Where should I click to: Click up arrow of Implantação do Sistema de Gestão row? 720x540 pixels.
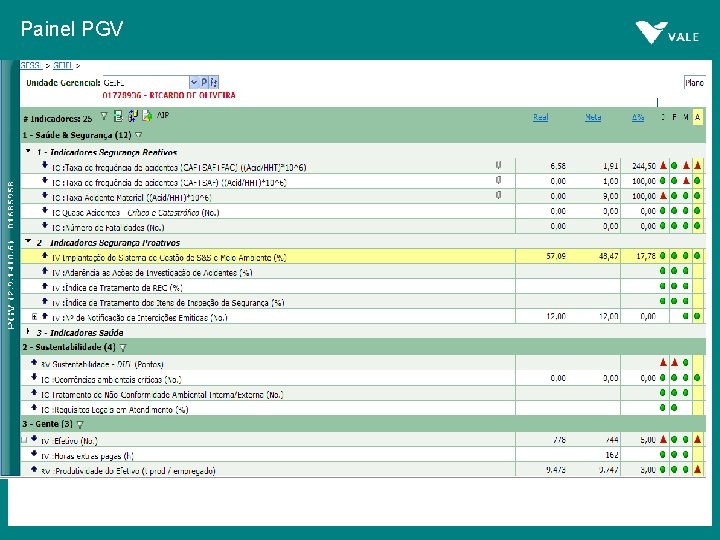point(45,255)
